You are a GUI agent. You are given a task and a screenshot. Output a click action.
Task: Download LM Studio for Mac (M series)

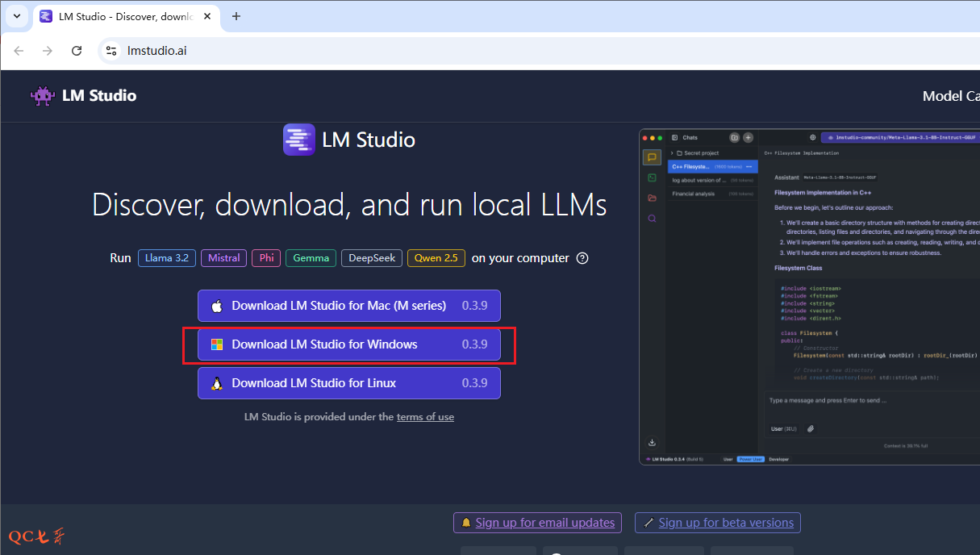(348, 306)
